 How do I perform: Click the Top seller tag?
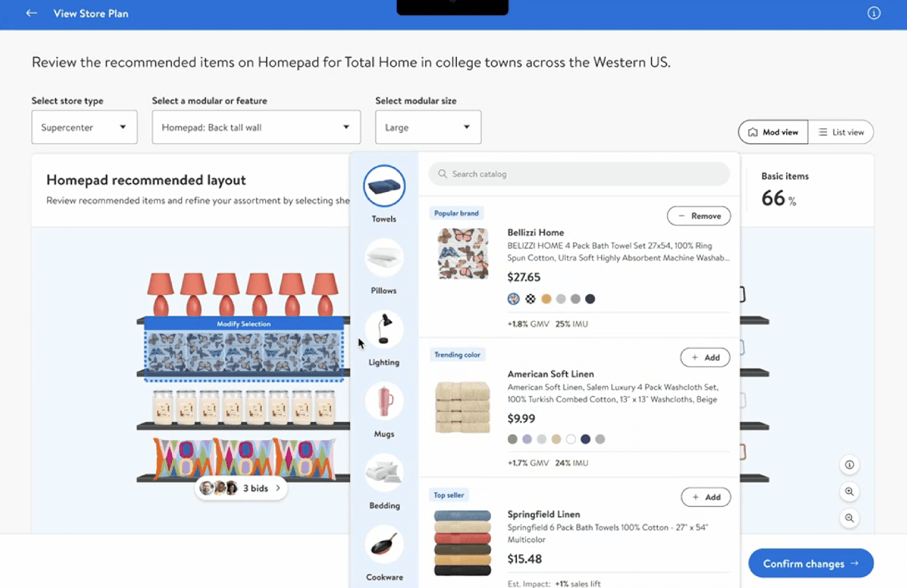(x=449, y=495)
